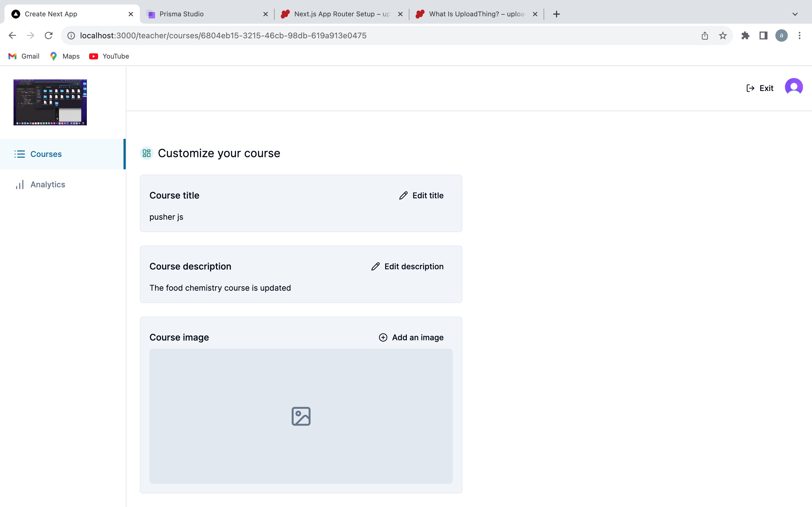Click the share page icon
This screenshot has height=507, width=812.
pyautogui.click(x=705, y=35)
